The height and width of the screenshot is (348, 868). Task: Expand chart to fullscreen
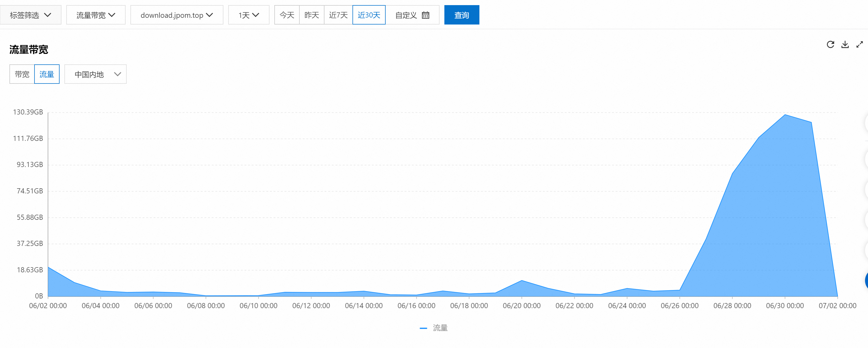click(860, 44)
